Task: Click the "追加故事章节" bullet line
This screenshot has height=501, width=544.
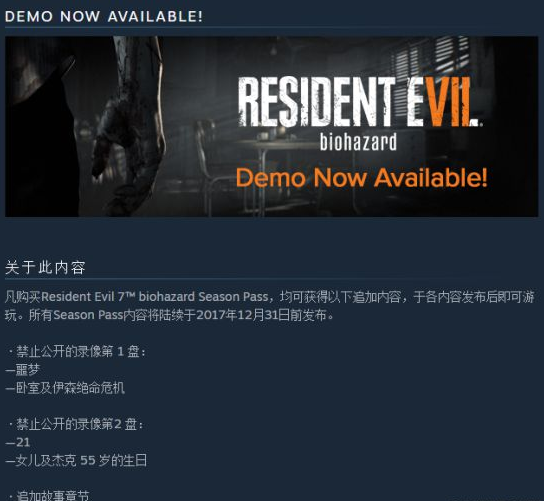Action: click(49, 495)
